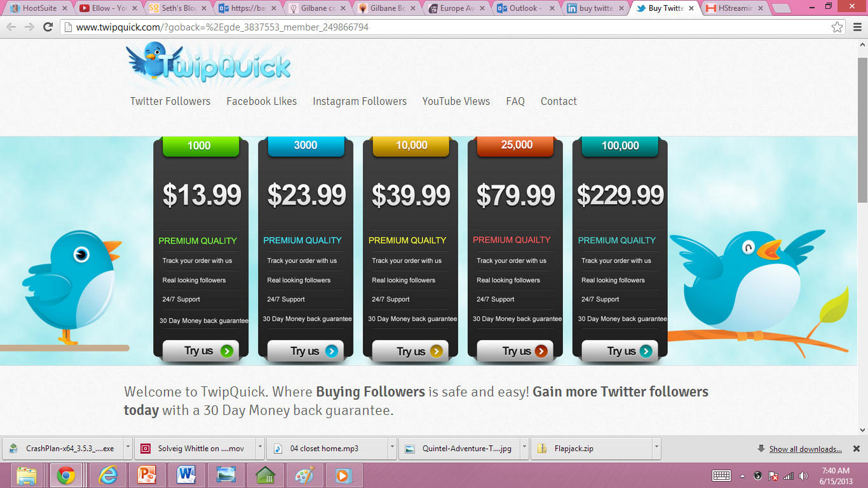Screen dimensions: 868x488
Task: Open the new tab button
Action: (781, 9)
